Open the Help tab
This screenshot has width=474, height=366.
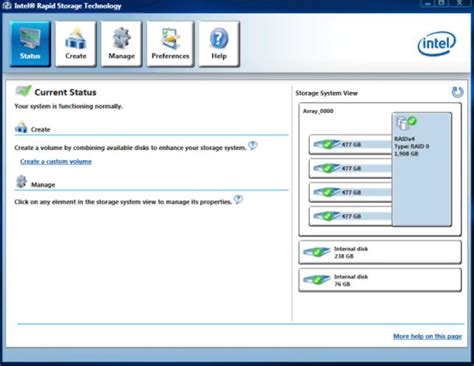click(x=219, y=44)
